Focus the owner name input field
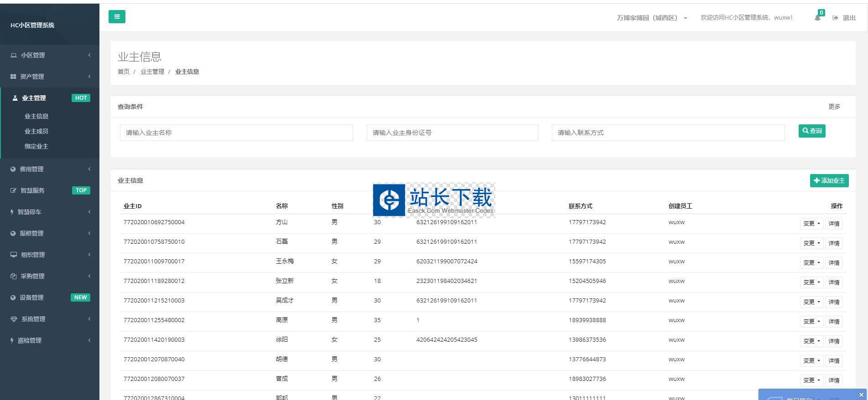Screen dimensions: 868x400 coord(236,133)
